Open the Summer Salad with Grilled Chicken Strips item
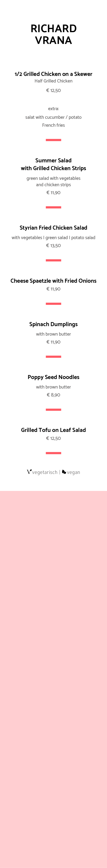Screen dimensions: 107x868 pos(53,164)
